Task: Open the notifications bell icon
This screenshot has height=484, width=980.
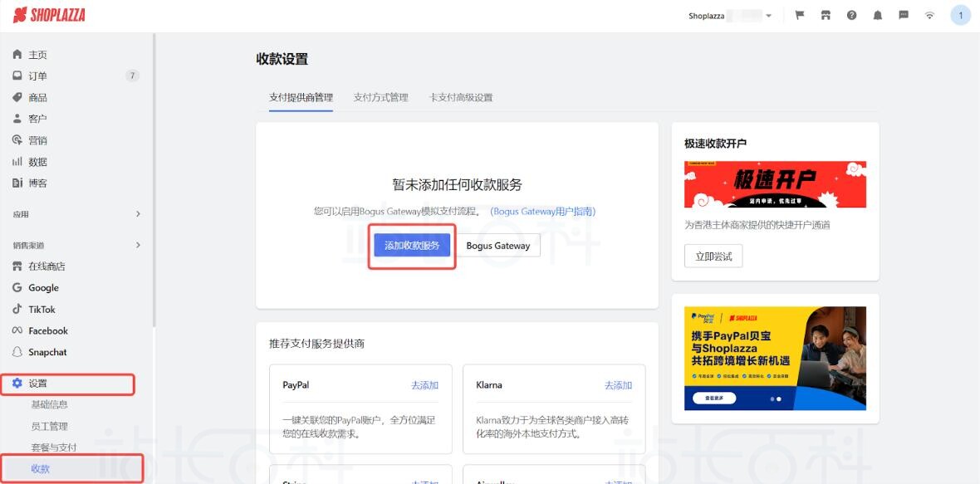Action: coord(878,16)
